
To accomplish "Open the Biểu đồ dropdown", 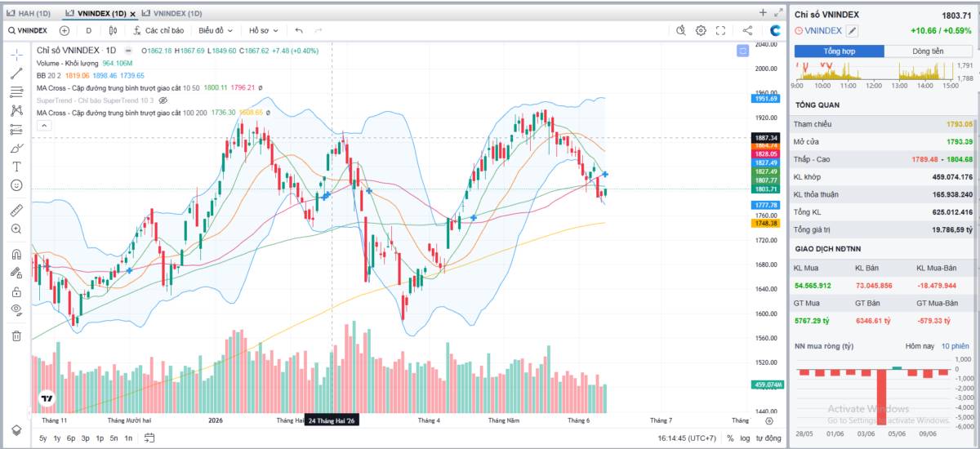I will [x=216, y=30].
